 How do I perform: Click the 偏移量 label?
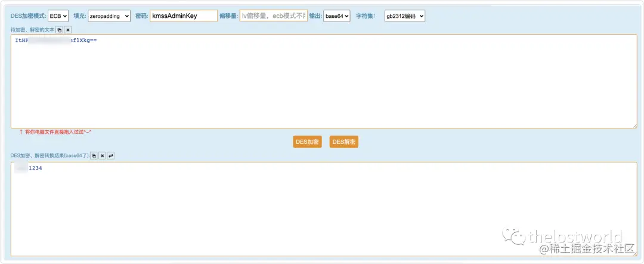tap(229, 16)
